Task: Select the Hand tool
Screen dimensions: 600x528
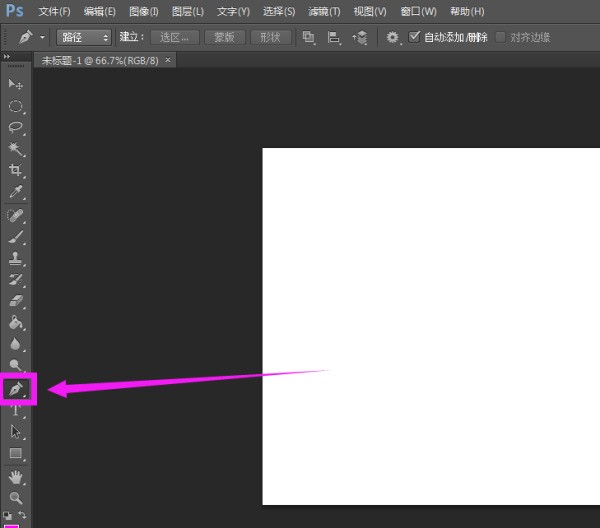Action: (16, 478)
